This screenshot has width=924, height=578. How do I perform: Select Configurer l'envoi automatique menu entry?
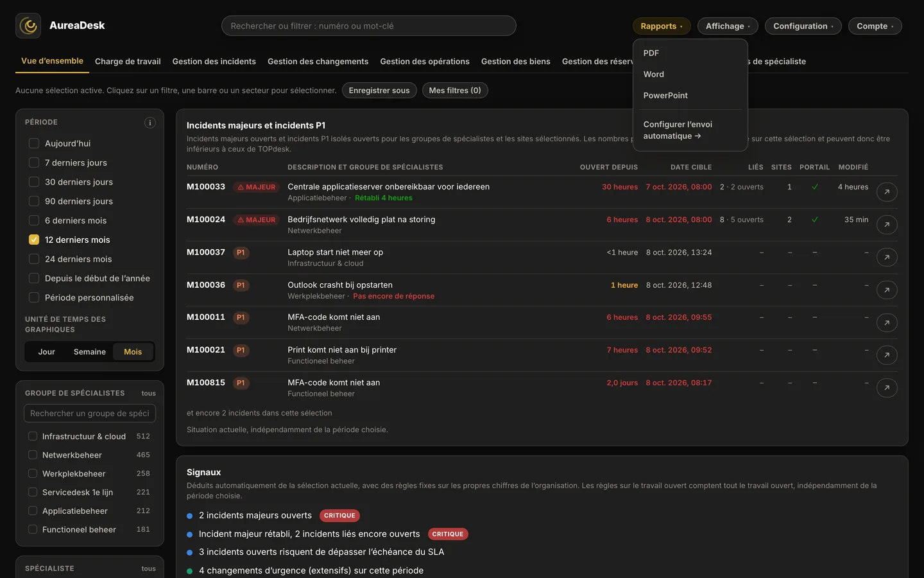690,130
